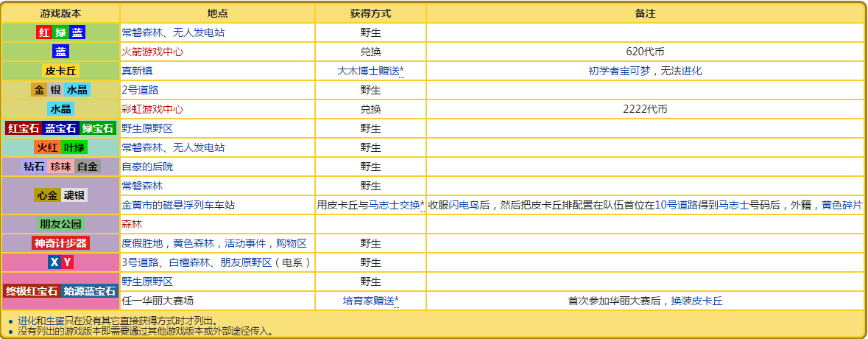The height and width of the screenshot is (339, 868).
Task: Click the 2222代币 note cell
Action: (646, 109)
